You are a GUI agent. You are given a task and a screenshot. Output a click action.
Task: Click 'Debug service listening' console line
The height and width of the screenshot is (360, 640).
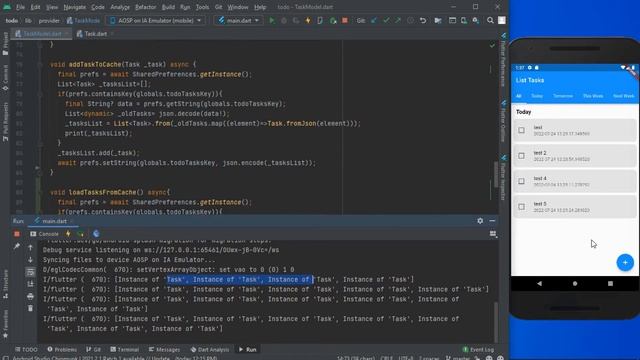161,250
